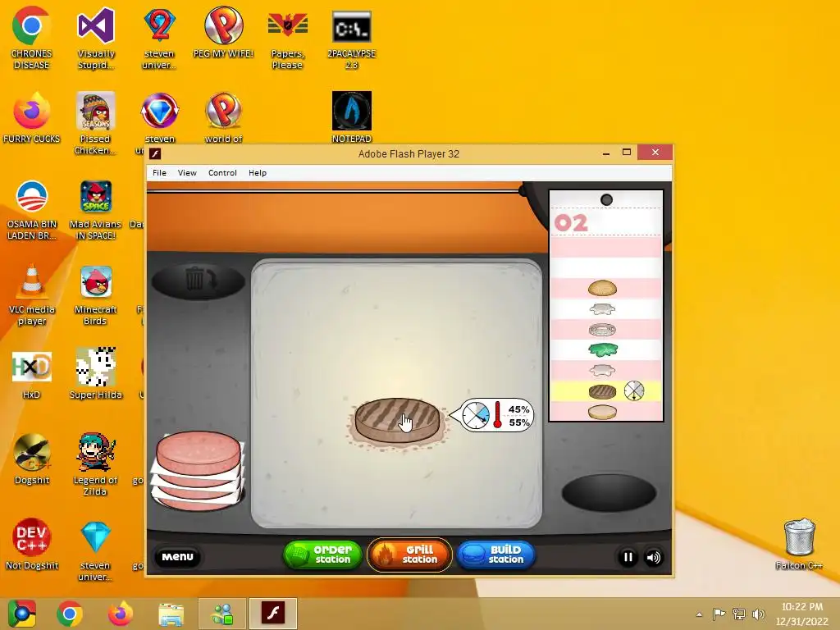Click the ticket pin at the top
The height and width of the screenshot is (630, 840).
click(x=606, y=200)
